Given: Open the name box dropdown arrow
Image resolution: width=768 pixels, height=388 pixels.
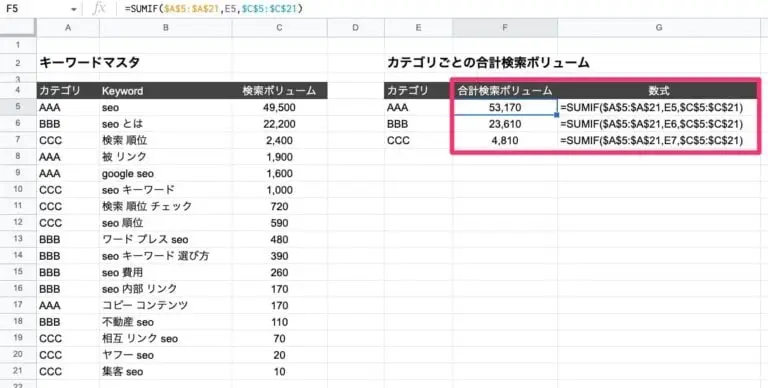Looking at the screenshot, I should click(73, 9).
